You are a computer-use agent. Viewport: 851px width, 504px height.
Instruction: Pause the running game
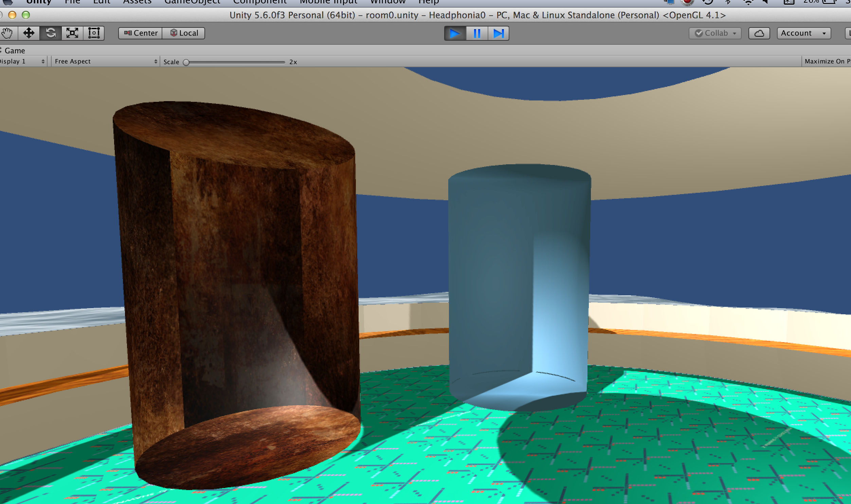click(x=477, y=33)
